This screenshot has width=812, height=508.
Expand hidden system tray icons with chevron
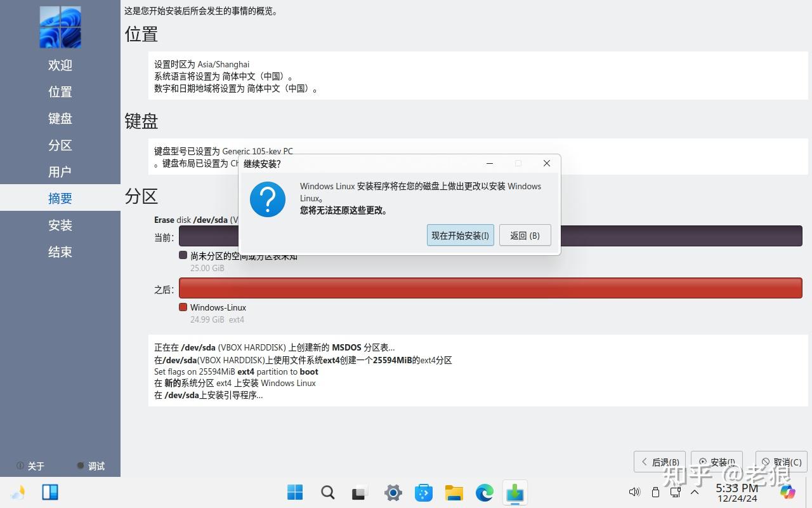click(x=695, y=493)
